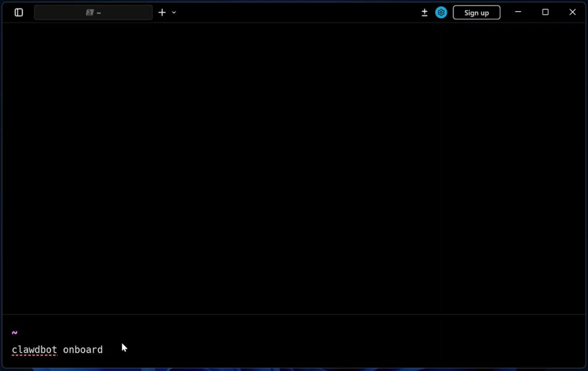Close the Warp terminal window
The width and height of the screenshot is (588, 371).
pos(573,13)
